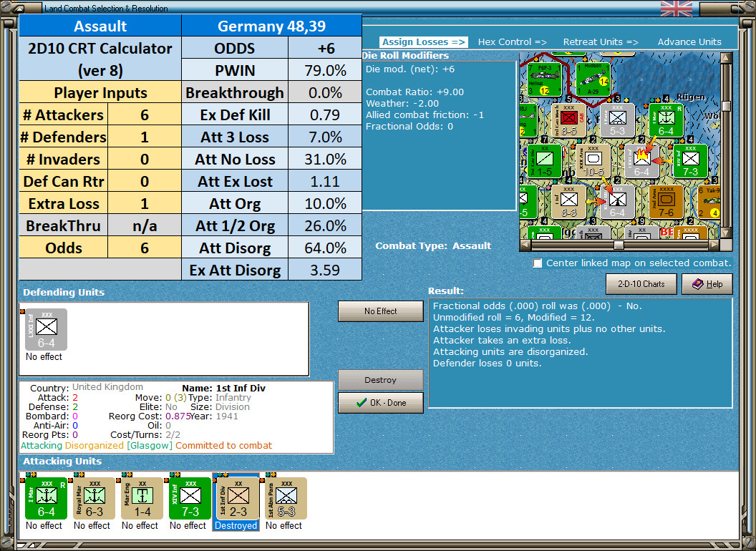Toggle Center linked map on selected combat

click(x=537, y=263)
